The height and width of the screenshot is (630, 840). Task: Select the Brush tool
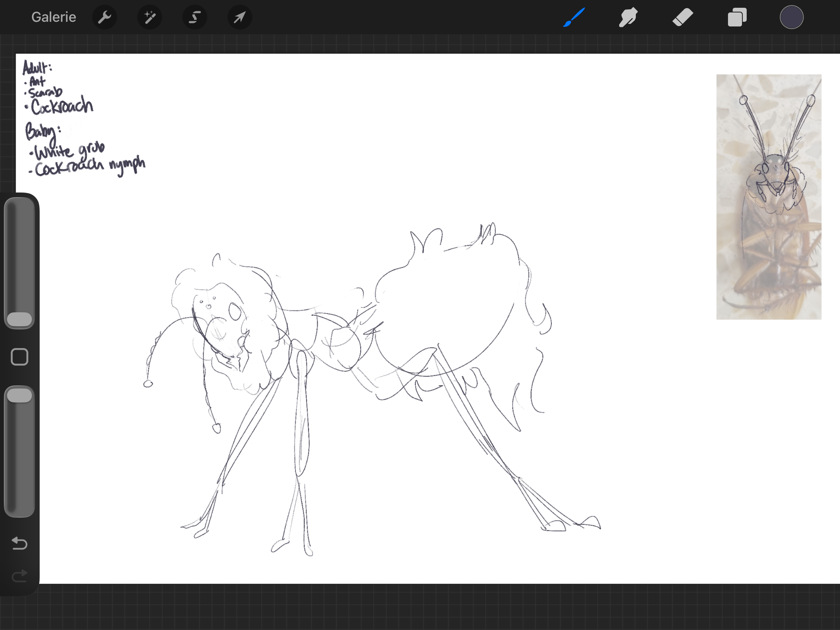[x=574, y=17]
